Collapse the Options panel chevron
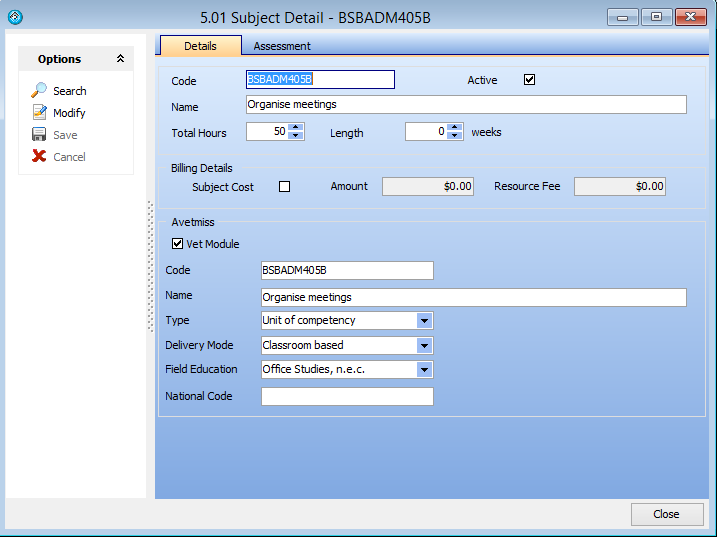 pyautogui.click(x=120, y=59)
